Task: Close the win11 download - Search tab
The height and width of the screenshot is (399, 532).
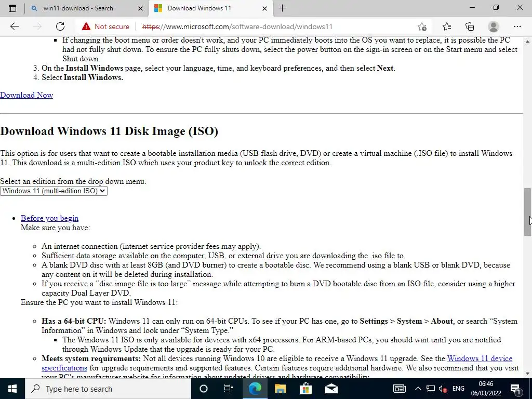Action: pos(140,8)
